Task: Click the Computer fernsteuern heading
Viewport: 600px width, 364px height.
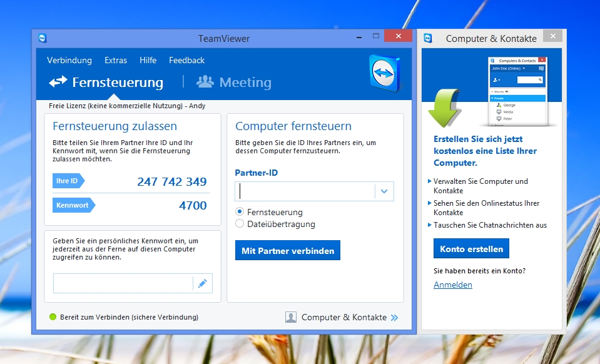Action: 293,126
